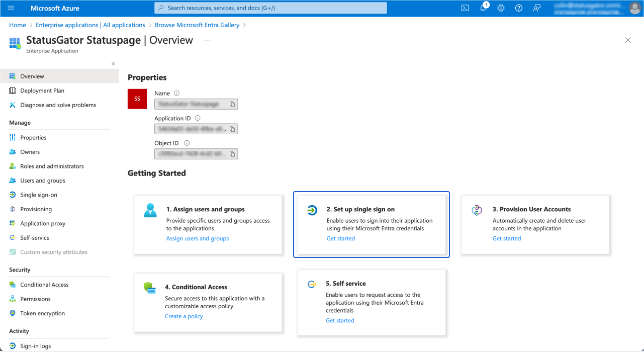Click the Microsoft Azure title

(x=55, y=8)
